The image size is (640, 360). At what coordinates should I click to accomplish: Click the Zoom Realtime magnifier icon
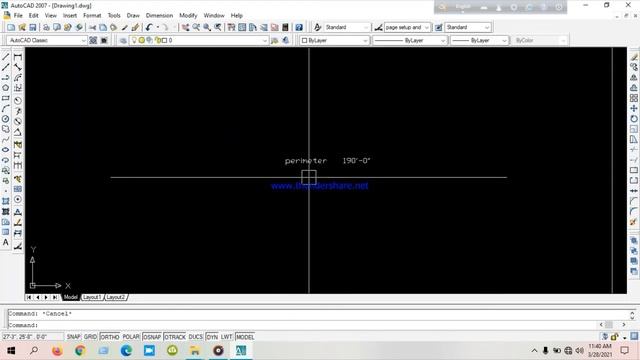[196, 27]
